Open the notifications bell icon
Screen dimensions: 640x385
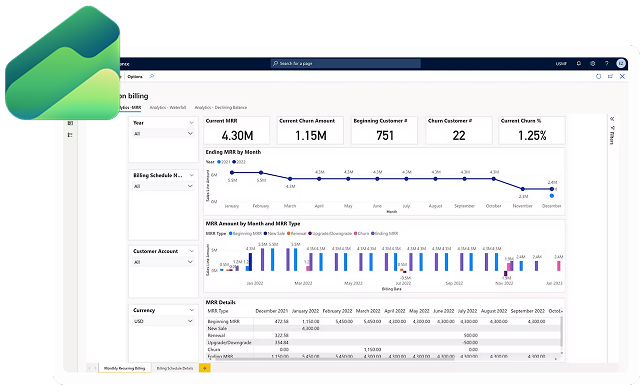click(x=579, y=63)
